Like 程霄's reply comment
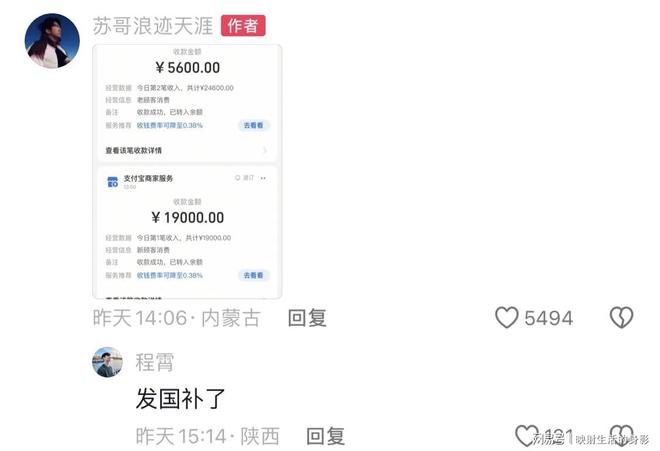The height and width of the screenshot is (451, 660). [527, 435]
